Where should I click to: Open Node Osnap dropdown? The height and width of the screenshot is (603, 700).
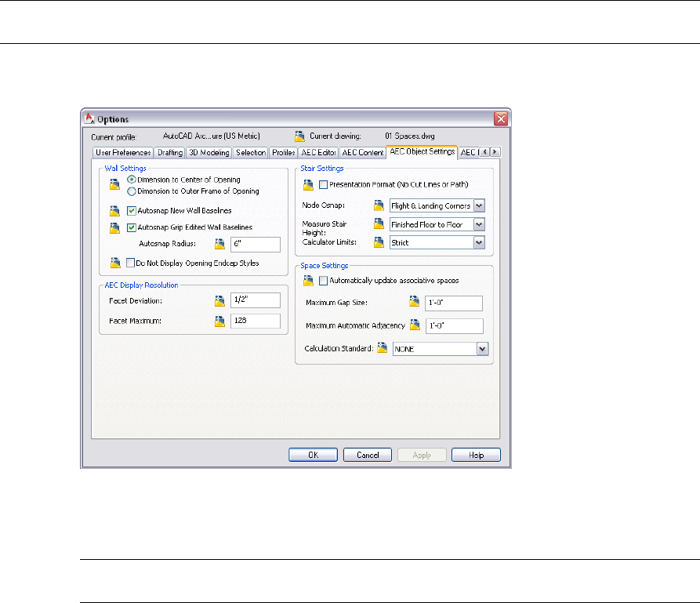pos(479,205)
